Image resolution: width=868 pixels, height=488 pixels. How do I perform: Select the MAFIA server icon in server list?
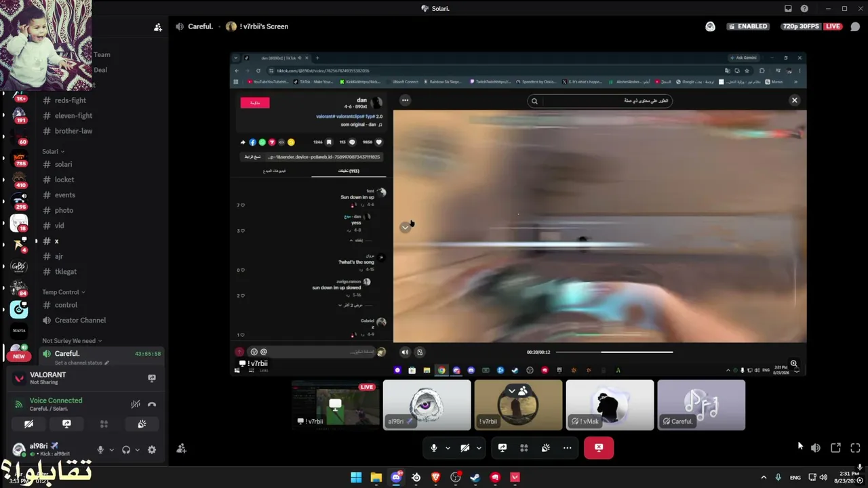coord(19,331)
